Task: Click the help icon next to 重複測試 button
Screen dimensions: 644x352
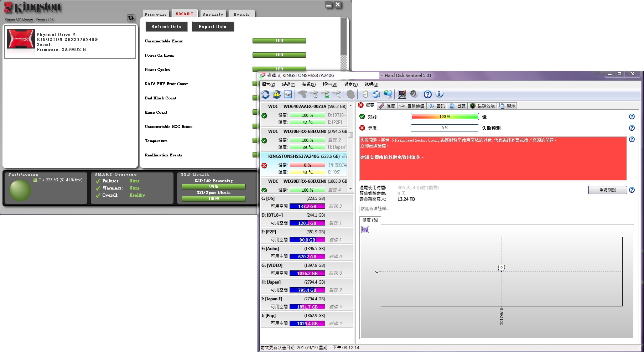Action: 632,190
